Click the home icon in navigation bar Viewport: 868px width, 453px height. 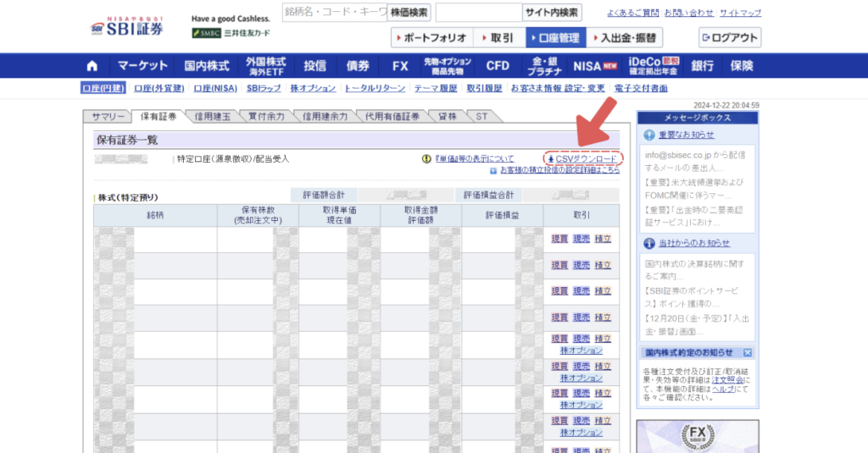tap(92, 66)
